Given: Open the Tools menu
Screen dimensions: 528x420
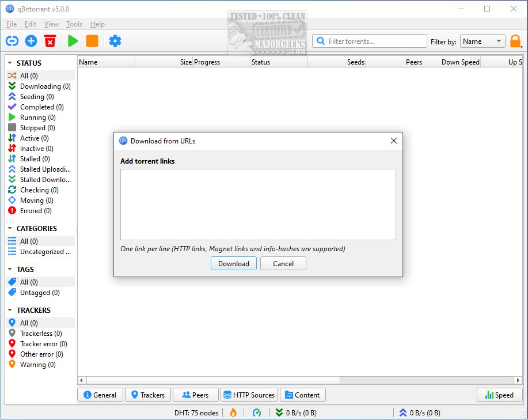Looking at the screenshot, I should [x=74, y=24].
